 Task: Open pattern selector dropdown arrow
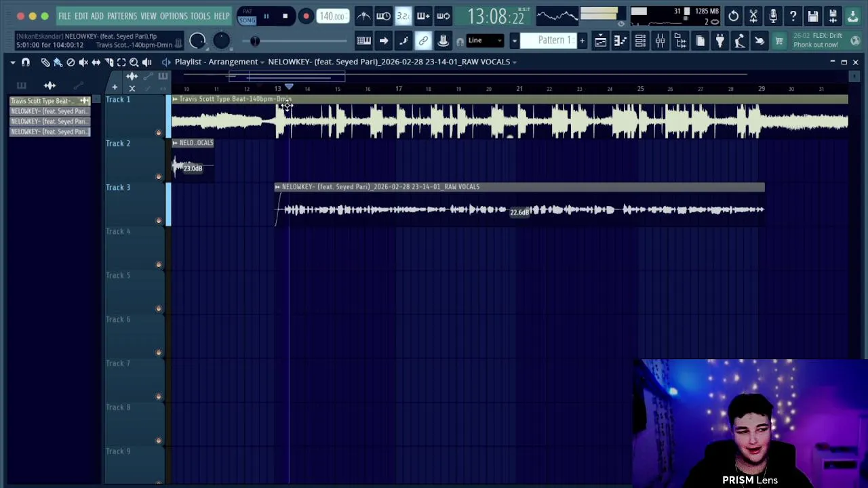(x=514, y=41)
